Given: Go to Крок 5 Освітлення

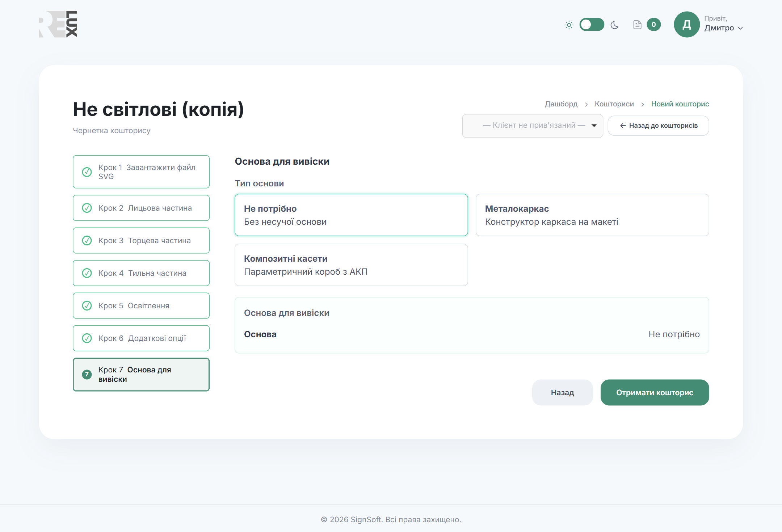Looking at the screenshot, I should point(141,306).
